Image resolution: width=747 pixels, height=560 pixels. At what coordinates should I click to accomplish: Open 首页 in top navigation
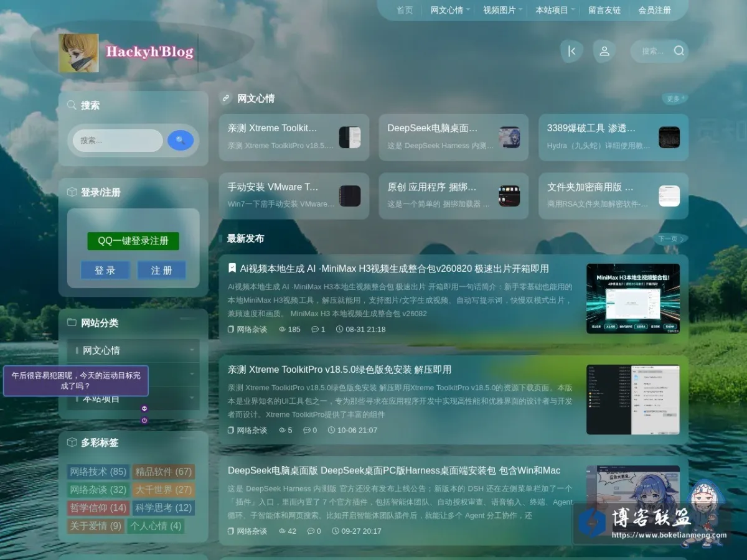[x=405, y=10]
